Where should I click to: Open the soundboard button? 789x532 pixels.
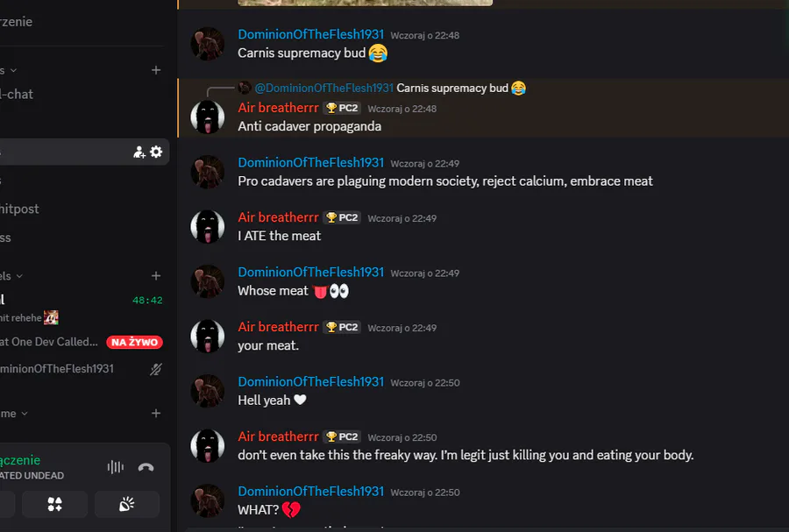(x=127, y=504)
